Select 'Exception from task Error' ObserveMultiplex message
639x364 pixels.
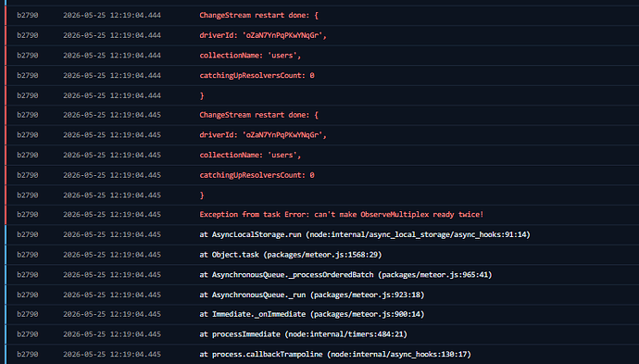coord(341,214)
